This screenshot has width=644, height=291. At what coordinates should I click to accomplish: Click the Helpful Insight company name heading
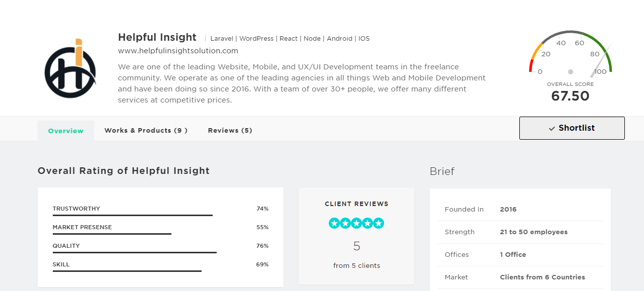157,37
